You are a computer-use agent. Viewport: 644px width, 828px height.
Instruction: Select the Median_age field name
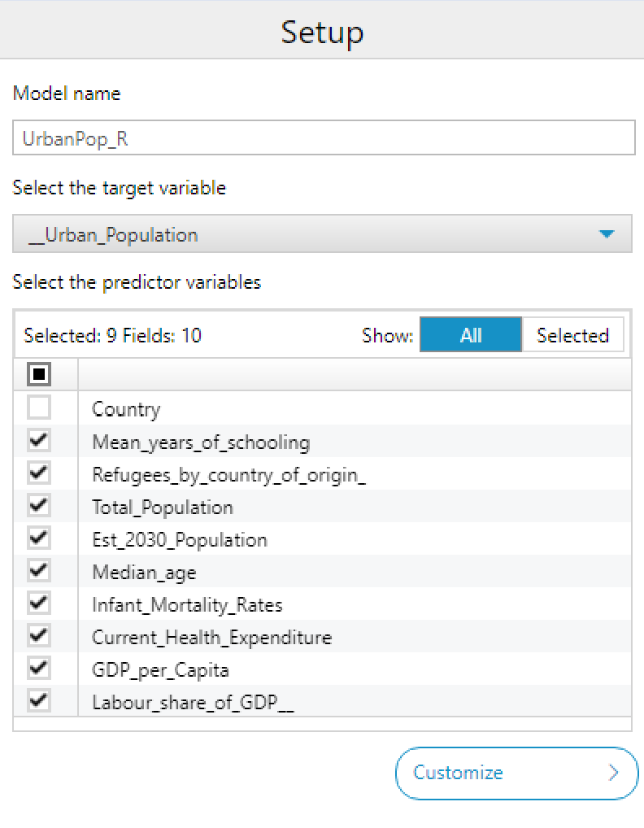144,573
